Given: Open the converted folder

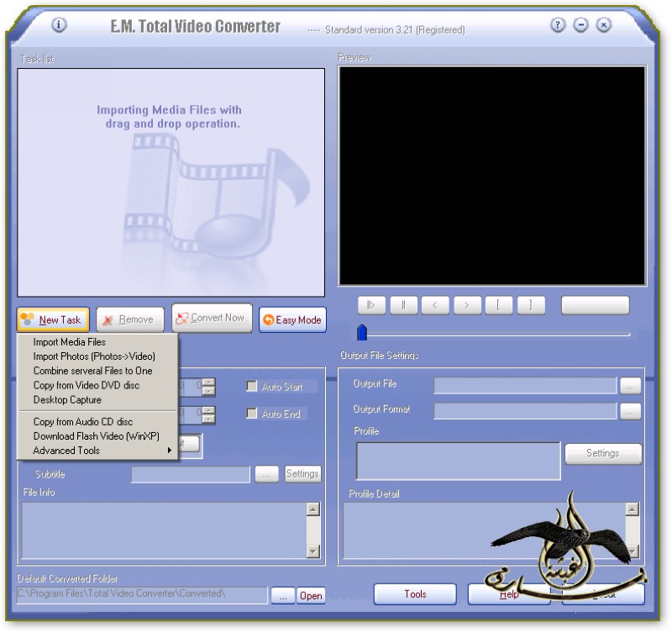Looking at the screenshot, I should click(x=311, y=596).
